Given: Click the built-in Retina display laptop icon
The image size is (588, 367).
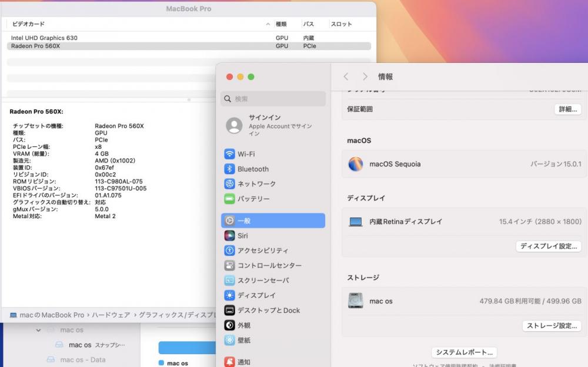Looking at the screenshot, I should click(356, 222).
